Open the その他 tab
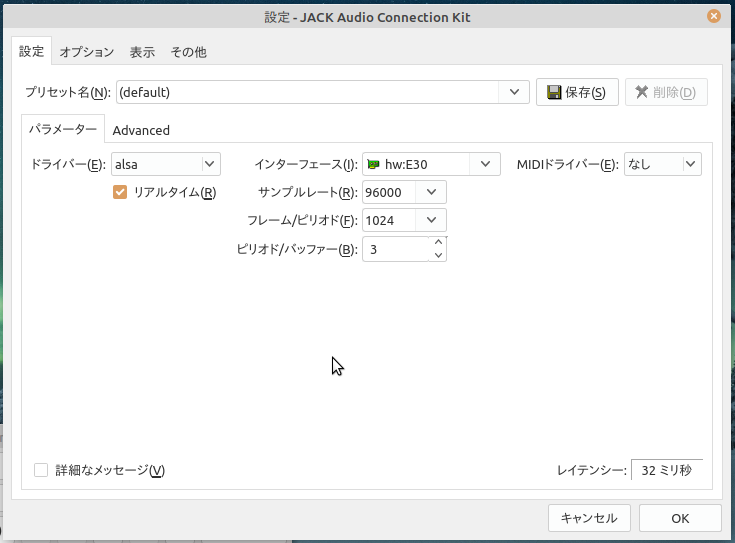The height and width of the screenshot is (543, 735). tap(188, 52)
